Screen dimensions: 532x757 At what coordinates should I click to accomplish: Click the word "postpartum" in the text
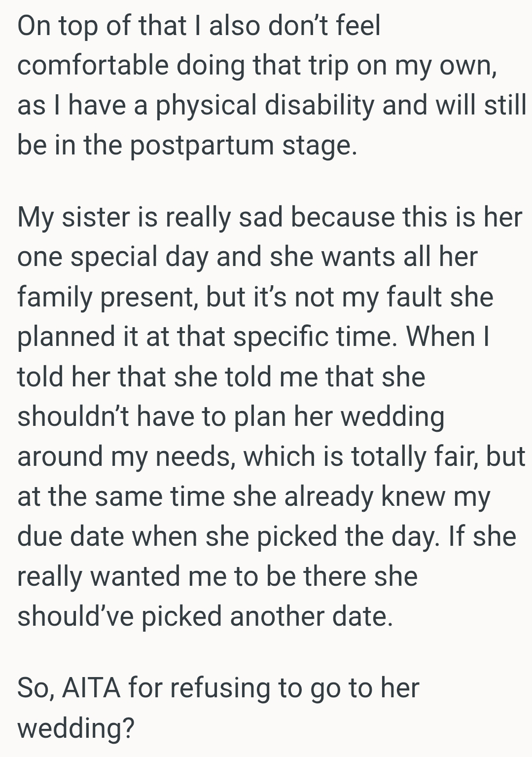coord(201,146)
